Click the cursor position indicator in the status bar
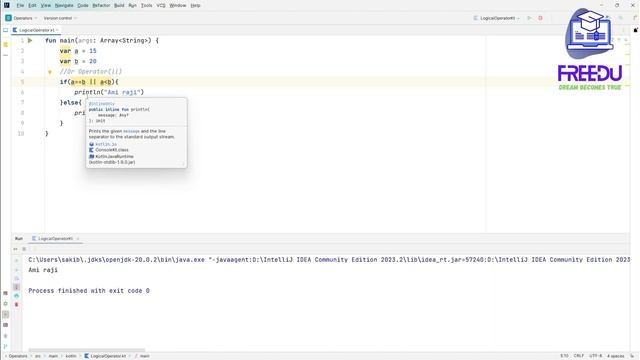640x360 pixels. [x=564, y=356]
